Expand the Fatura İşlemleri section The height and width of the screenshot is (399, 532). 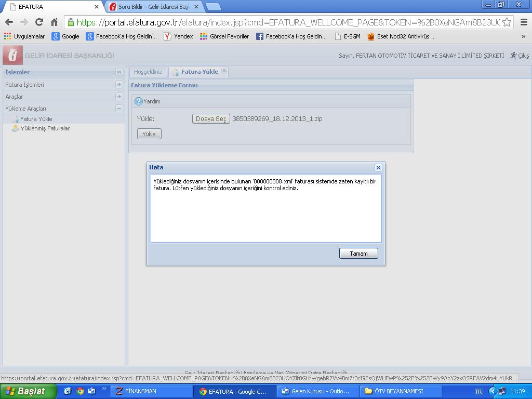point(119,84)
